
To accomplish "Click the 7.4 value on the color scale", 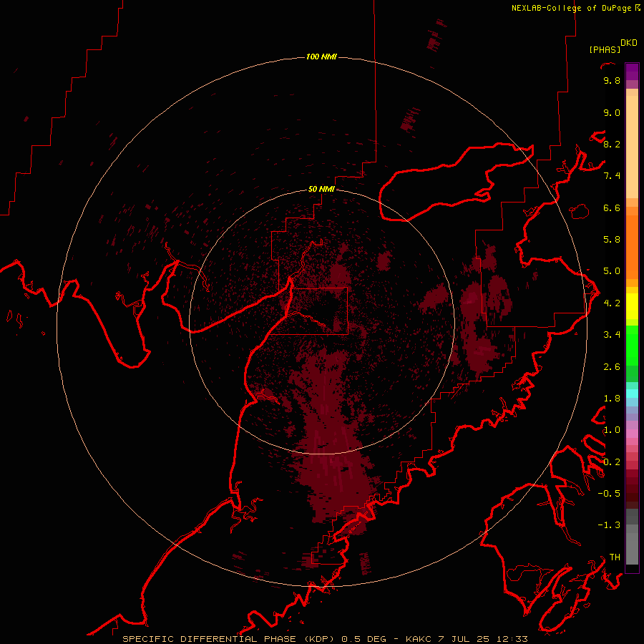I will [612, 176].
